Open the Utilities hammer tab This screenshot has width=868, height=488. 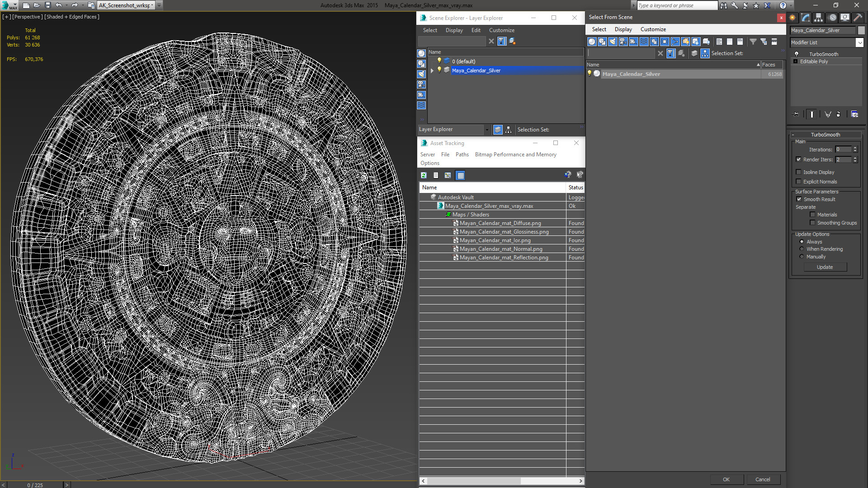[857, 18]
